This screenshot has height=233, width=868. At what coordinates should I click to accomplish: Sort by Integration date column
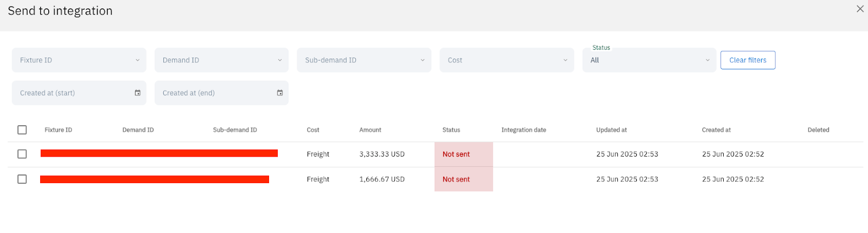tap(524, 130)
